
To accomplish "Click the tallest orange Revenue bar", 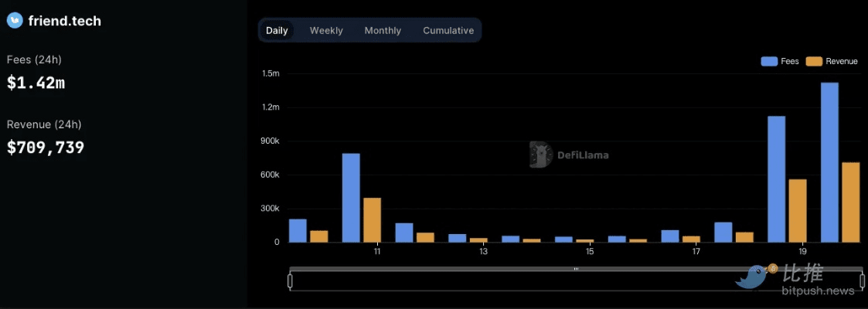I will tap(850, 202).
